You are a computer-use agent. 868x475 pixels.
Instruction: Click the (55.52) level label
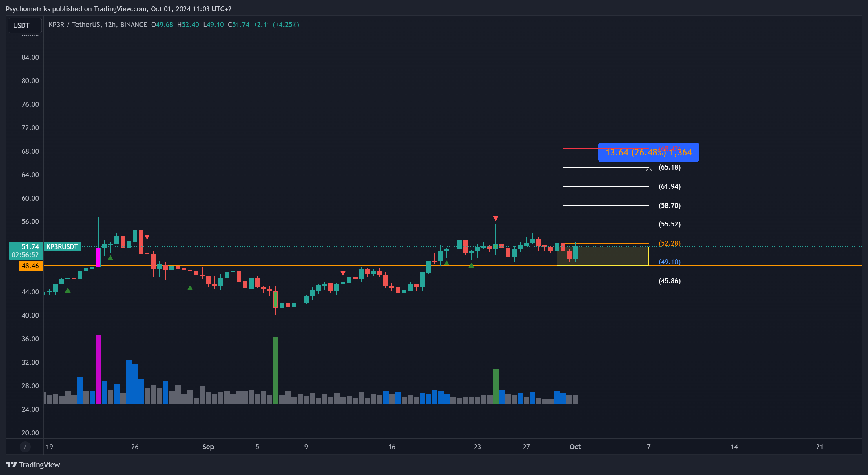[x=670, y=224]
